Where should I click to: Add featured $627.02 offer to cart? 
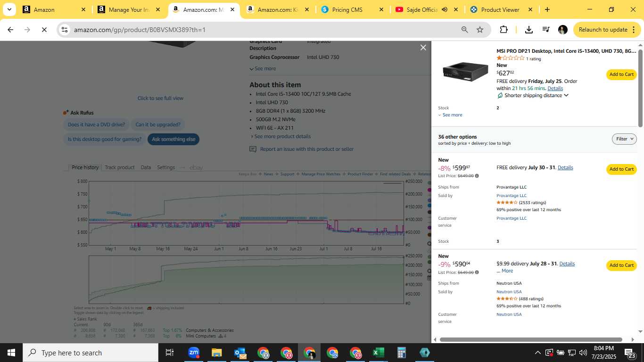(621, 74)
